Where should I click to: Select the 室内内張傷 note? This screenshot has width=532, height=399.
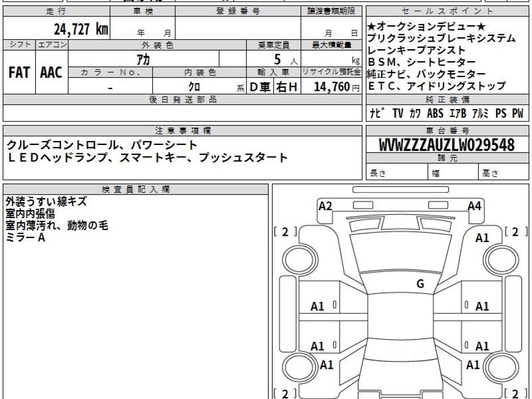30,214
